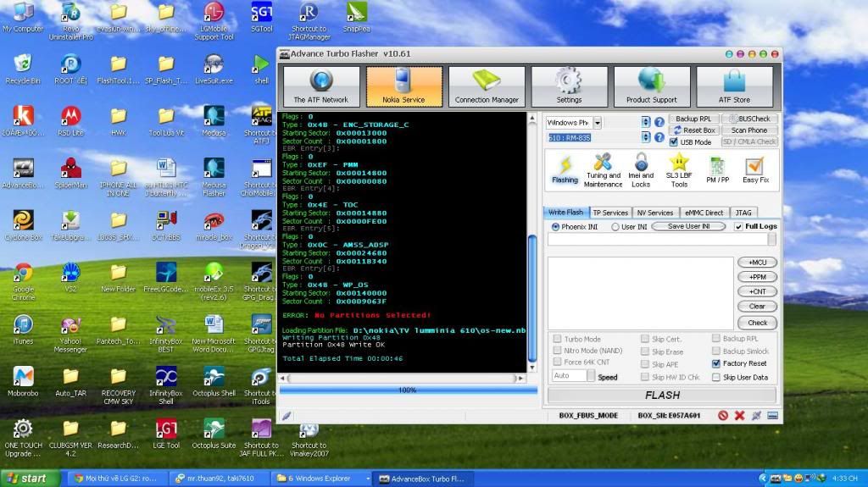Open the Settings gear section
This screenshot has width=868, height=487.
pyautogui.click(x=569, y=86)
